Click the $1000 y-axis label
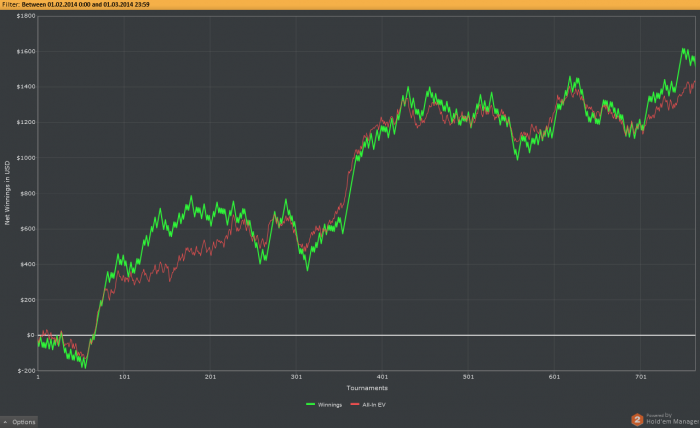700x428 pixels. [x=25, y=158]
